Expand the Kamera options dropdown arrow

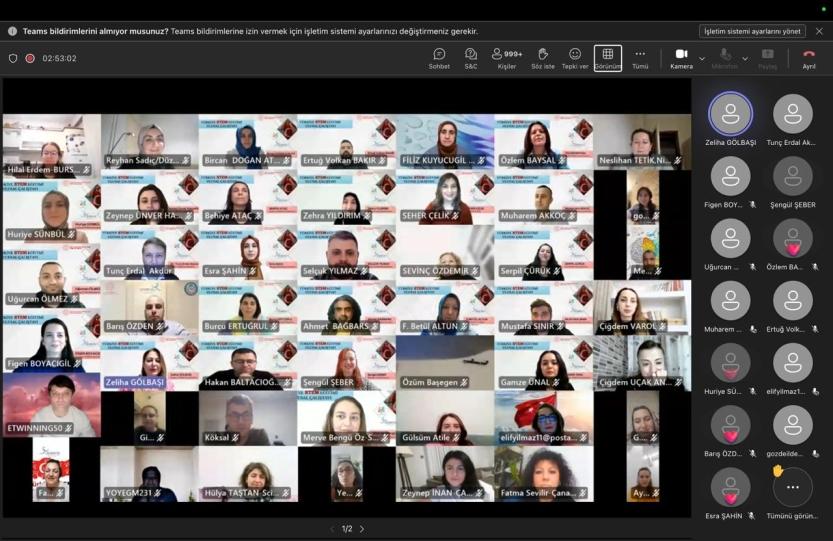[702, 58]
